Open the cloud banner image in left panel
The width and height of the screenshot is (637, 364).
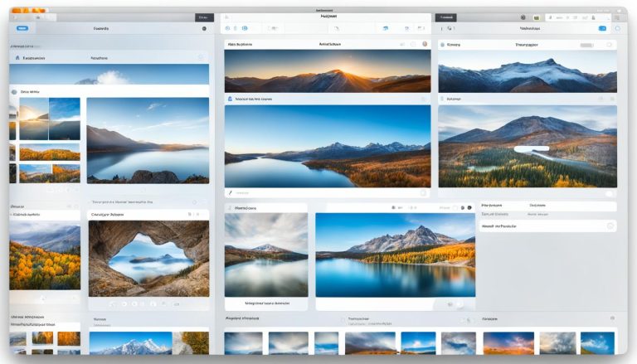109,75
